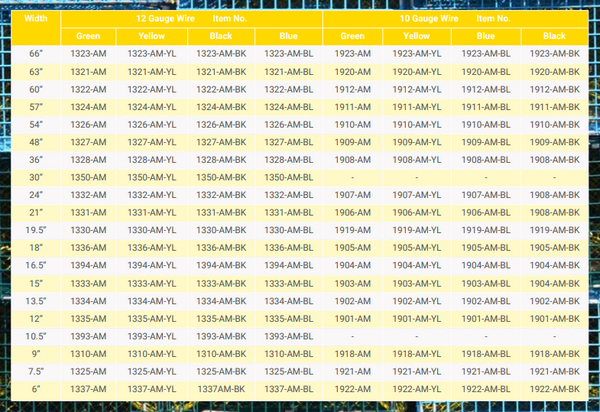Select item number 1336-AM-BK
The width and height of the screenshot is (600, 412).
221,248
